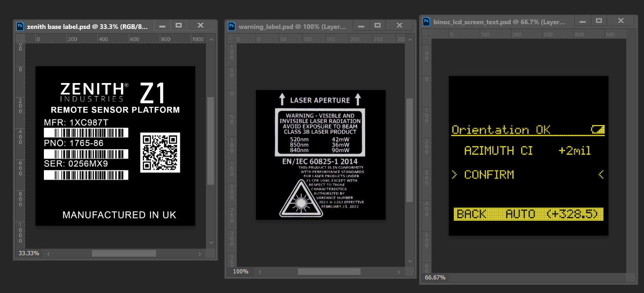This screenshot has width=644, height=293.
Task: Click horizontal scrollbar thumb in zenith label window
Action: pyautogui.click(x=124, y=253)
